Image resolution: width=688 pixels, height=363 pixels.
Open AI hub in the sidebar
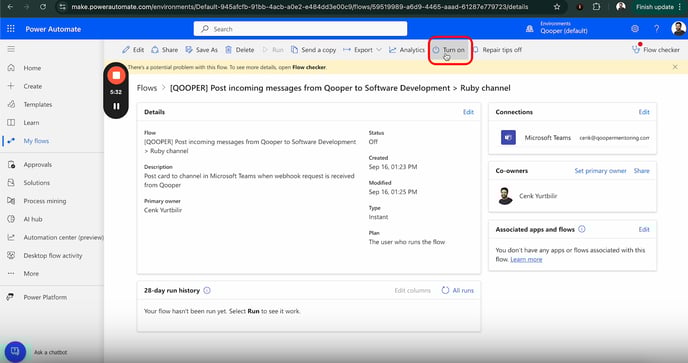[x=33, y=219]
